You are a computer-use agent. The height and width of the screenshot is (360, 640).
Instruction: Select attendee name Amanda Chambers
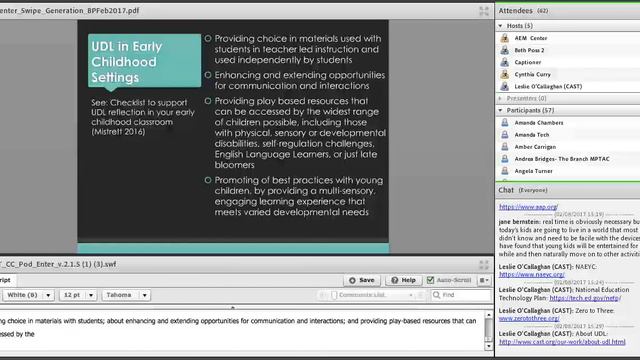click(539, 122)
